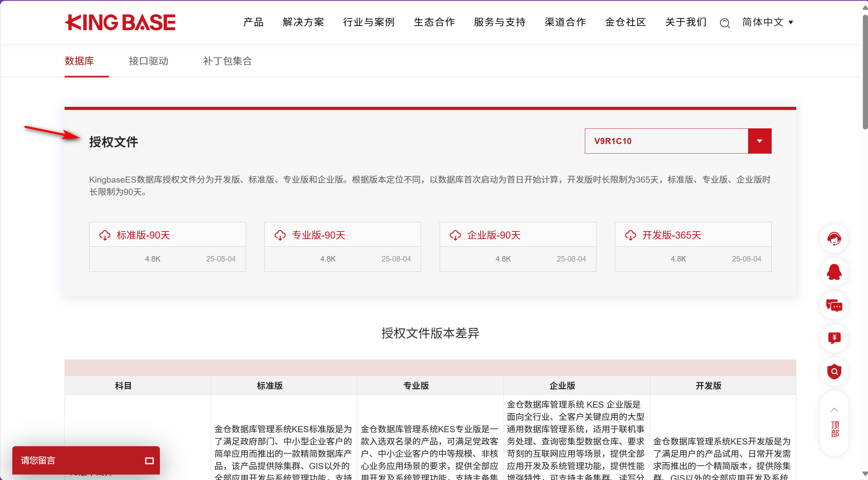Click the V9R1C10 version select field

(x=666, y=141)
